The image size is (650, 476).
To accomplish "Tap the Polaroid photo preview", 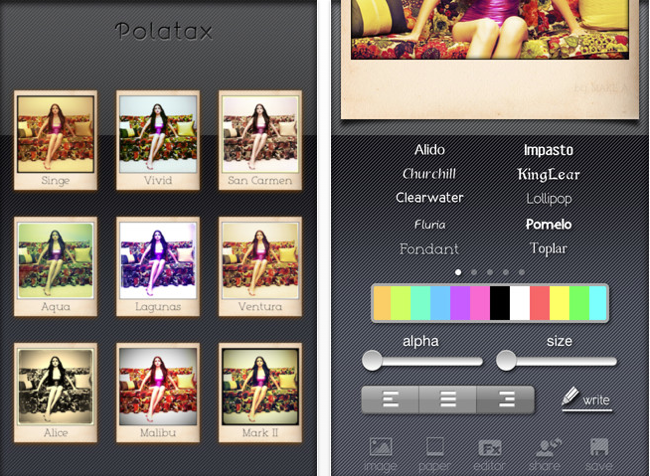I will 490,59.
